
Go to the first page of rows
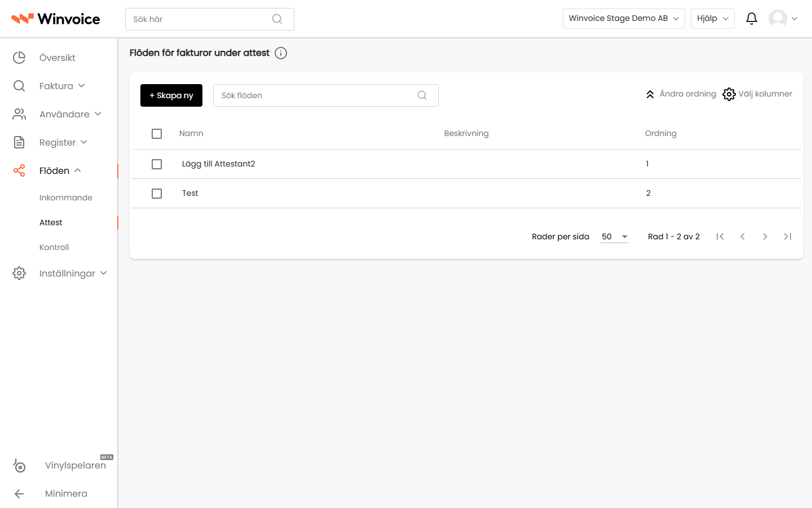720,237
